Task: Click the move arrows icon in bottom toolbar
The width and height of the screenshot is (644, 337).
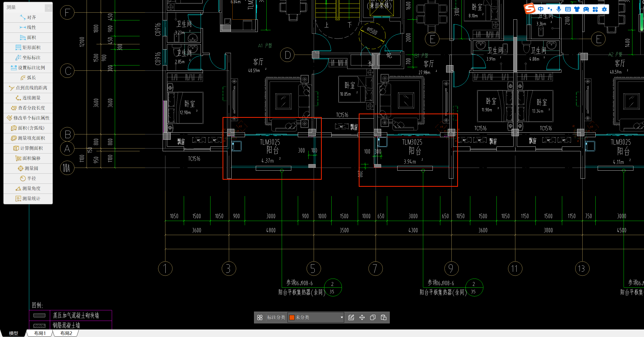Action: (362, 317)
